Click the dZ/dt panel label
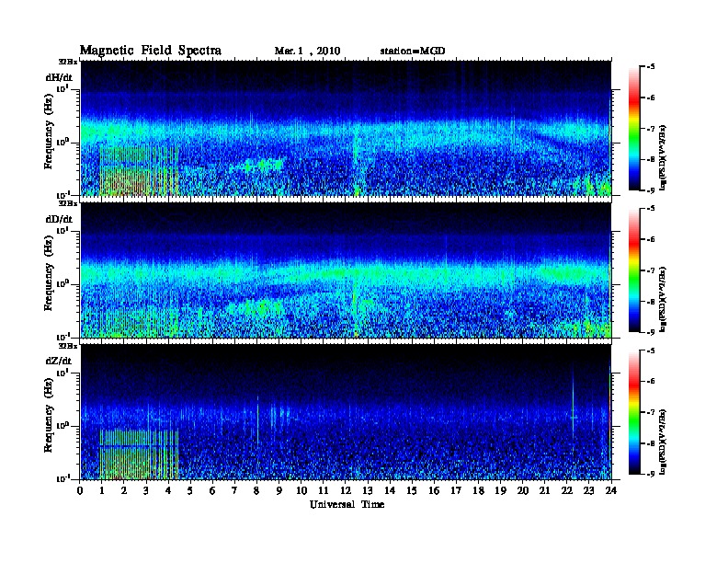Viewport: 728px width, 563px height. point(59,361)
